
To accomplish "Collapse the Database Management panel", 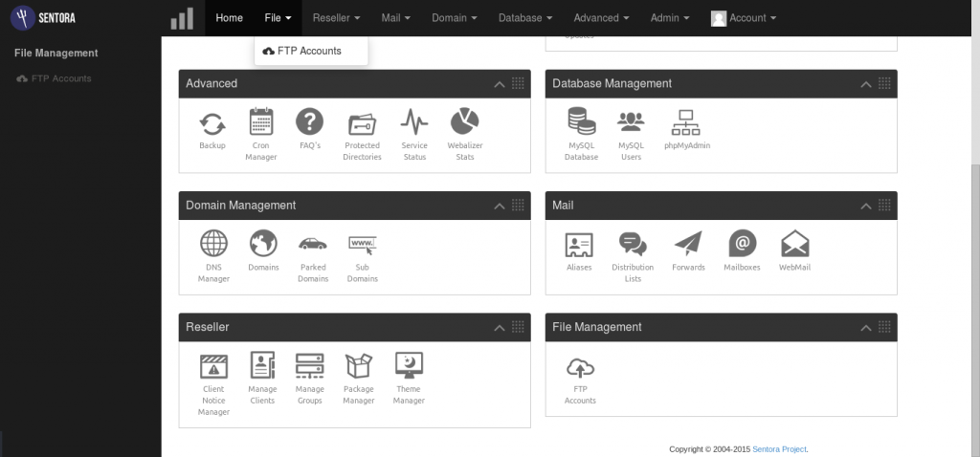I will pyautogui.click(x=865, y=84).
